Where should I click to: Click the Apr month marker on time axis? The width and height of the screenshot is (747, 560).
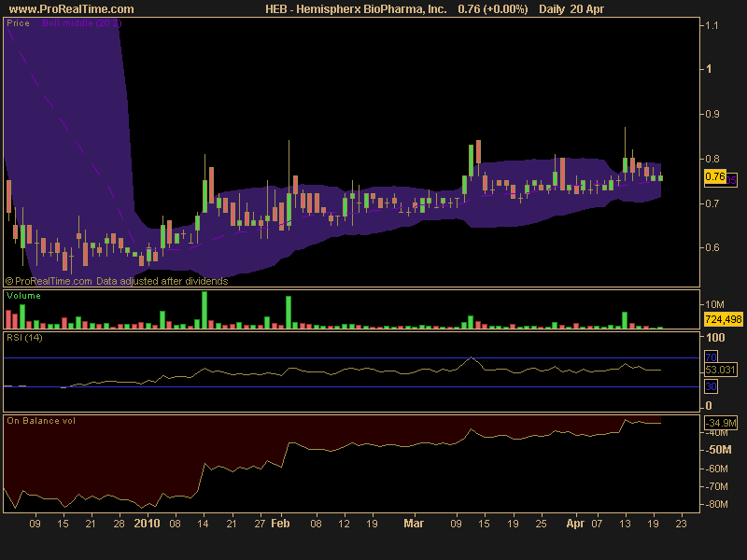click(575, 524)
